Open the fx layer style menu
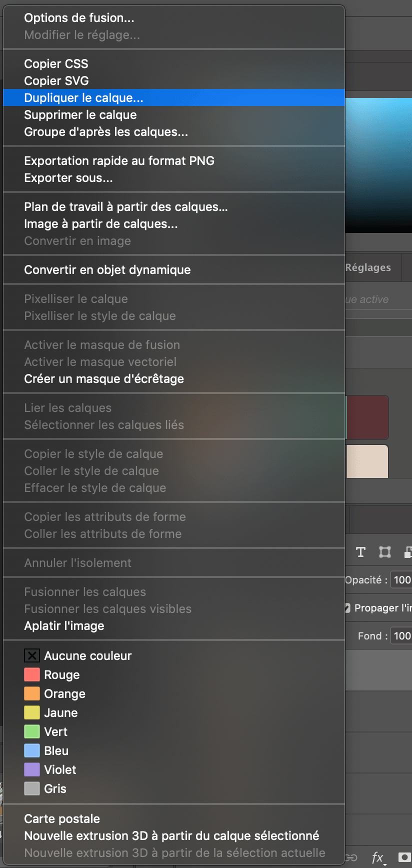This screenshot has height=868, width=412. pos(377,858)
